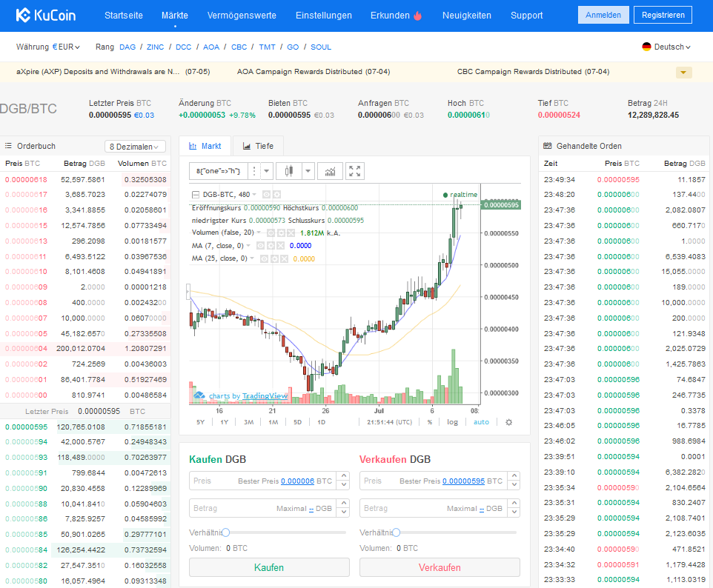Remove the Volumen indicator
The height and width of the screenshot is (588, 713).
coord(291,233)
